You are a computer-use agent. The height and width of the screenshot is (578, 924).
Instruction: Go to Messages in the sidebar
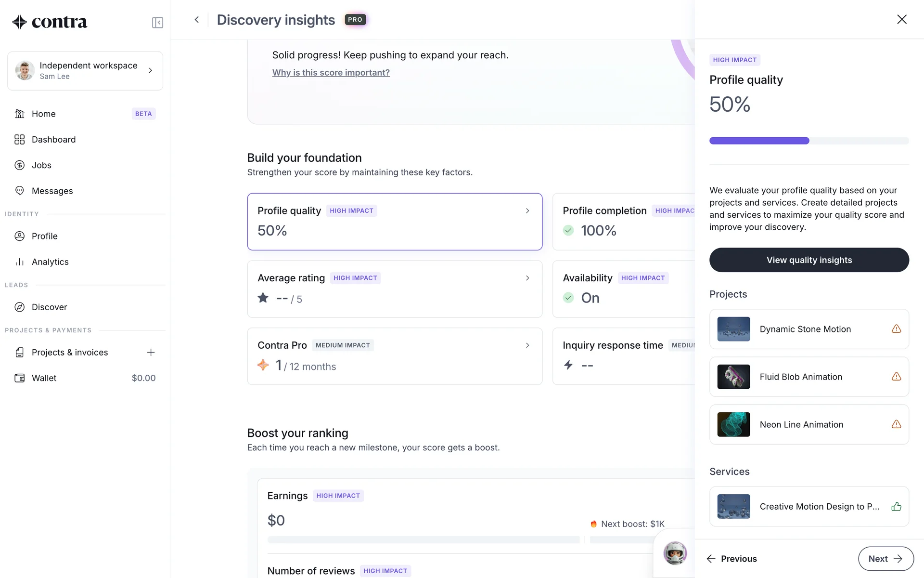pos(52,191)
